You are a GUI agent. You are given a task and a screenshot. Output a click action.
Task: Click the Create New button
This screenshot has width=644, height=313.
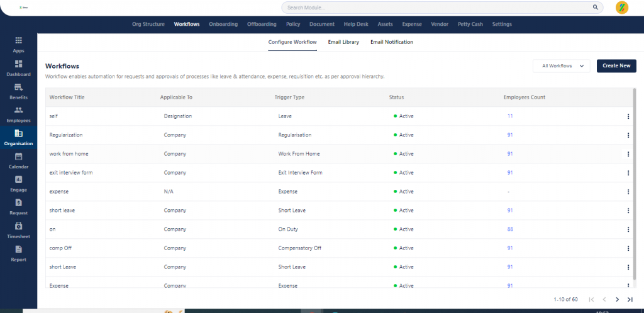point(616,65)
